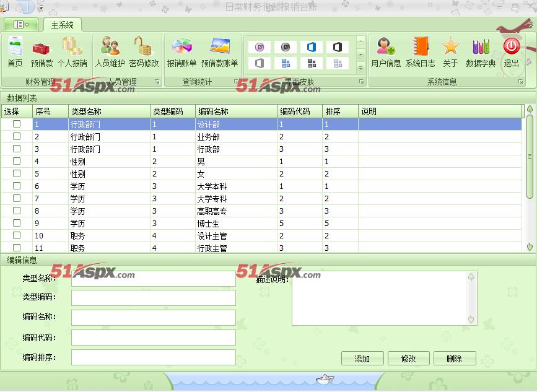
Task: Sort by 序号 column header
Action: point(51,111)
